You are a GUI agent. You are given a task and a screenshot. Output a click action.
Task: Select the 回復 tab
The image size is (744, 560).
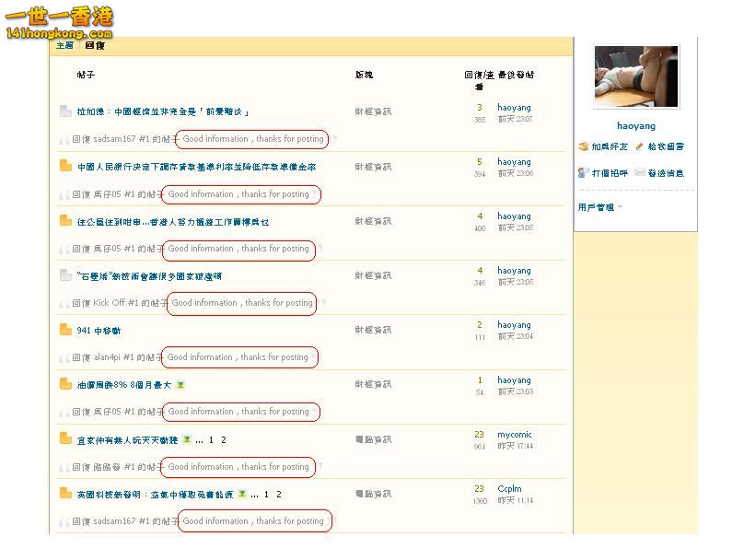click(94, 44)
